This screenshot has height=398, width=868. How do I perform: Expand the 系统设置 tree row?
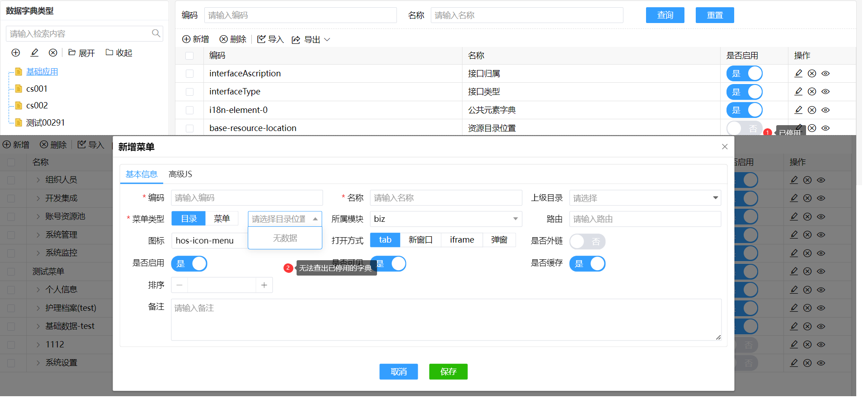click(x=38, y=363)
